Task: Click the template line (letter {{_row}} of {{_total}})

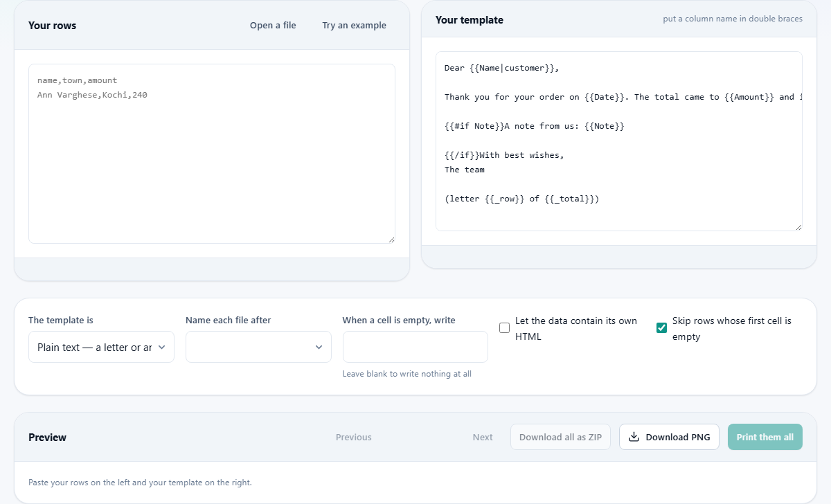Action: point(522,199)
